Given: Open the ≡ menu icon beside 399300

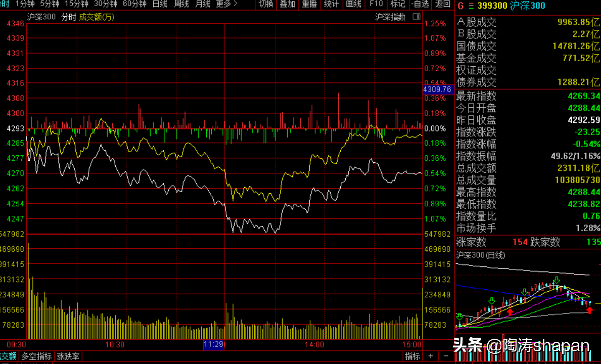Looking at the screenshot, I should coord(471,6).
